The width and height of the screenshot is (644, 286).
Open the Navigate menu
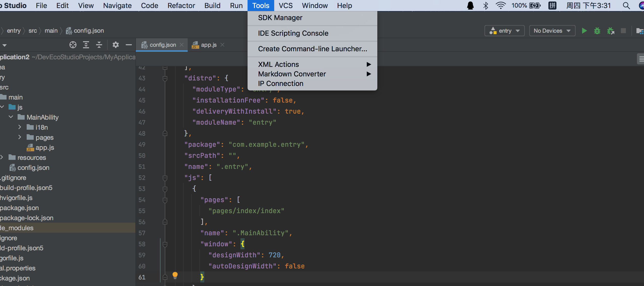(117, 6)
